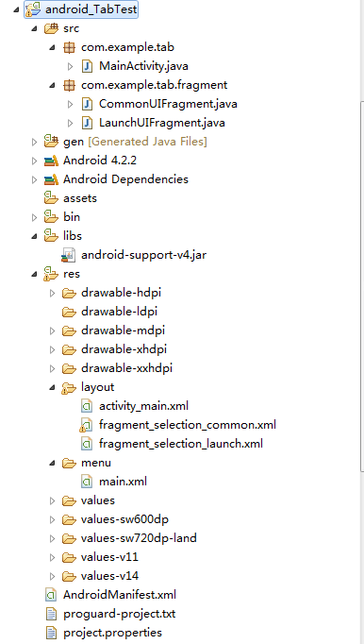The height and width of the screenshot is (644, 364).
Task: Click the activity_main.xml file icon
Action: (87, 406)
